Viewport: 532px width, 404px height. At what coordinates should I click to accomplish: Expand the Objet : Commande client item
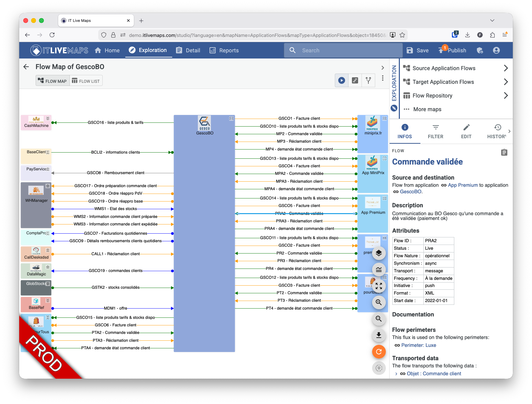pos(396,374)
